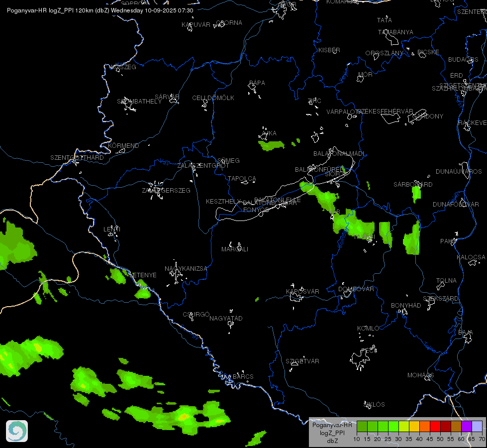Click the SIKLÓS town label
Screen dimensions: 487x448
pos(374,405)
